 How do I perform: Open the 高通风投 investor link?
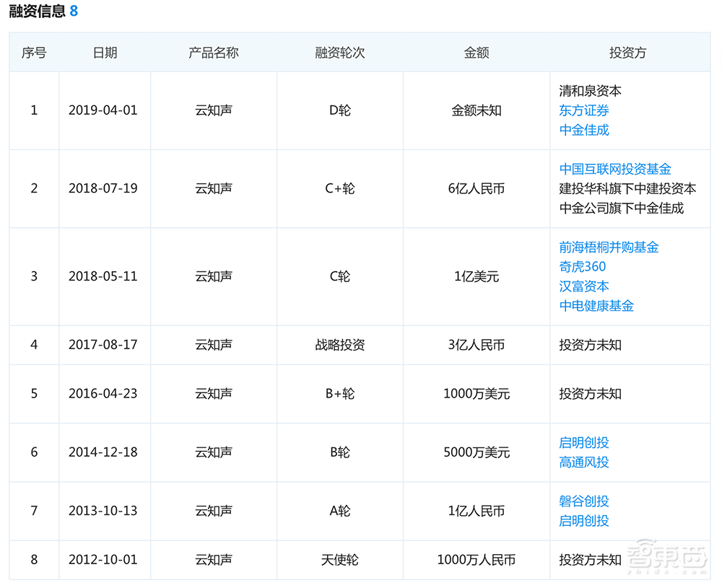coord(583,462)
